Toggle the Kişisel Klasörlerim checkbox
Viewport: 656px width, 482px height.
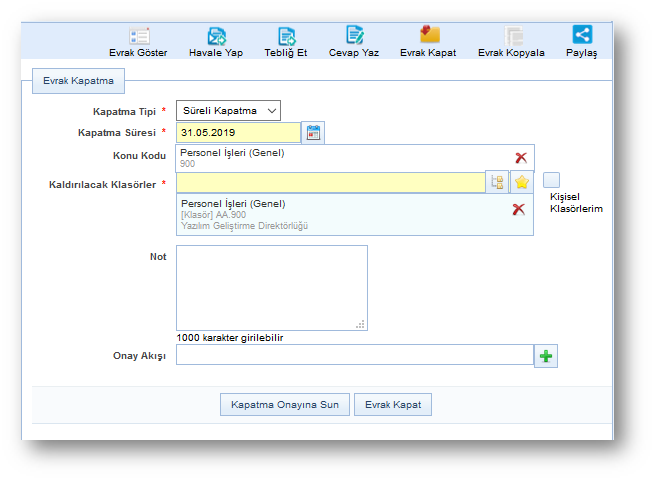click(552, 180)
